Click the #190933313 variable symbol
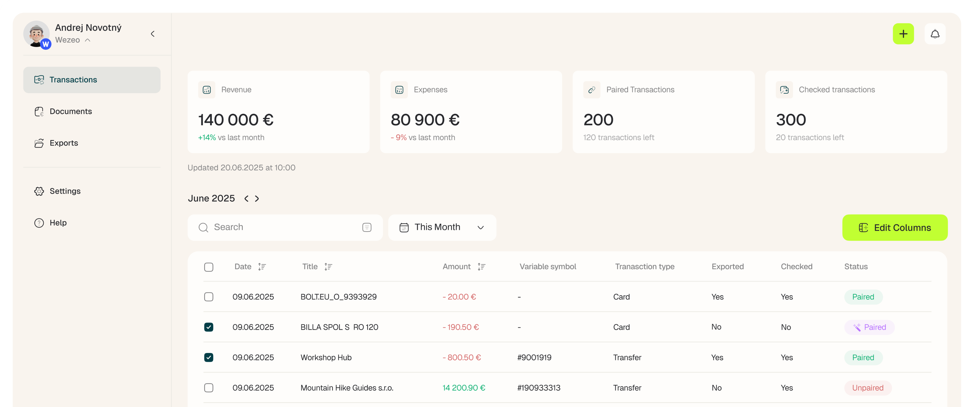This screenshot has width=980, height=407. [538, 388]
